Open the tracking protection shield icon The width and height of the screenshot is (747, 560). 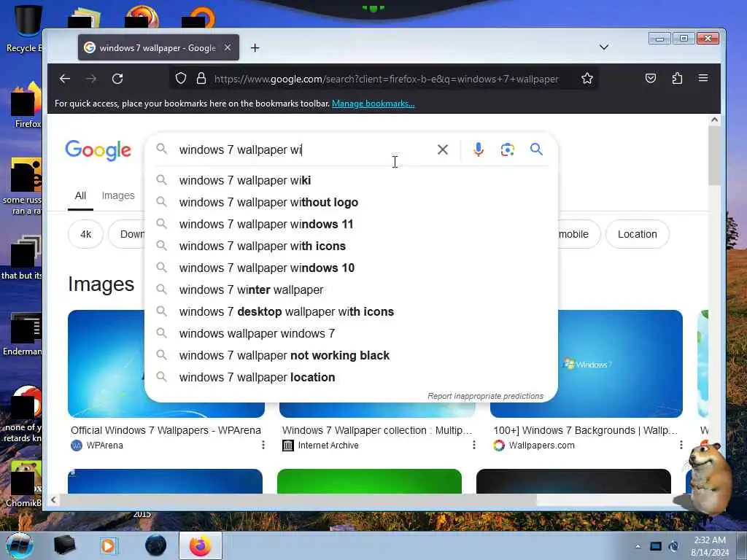click(x=181, y=78)
